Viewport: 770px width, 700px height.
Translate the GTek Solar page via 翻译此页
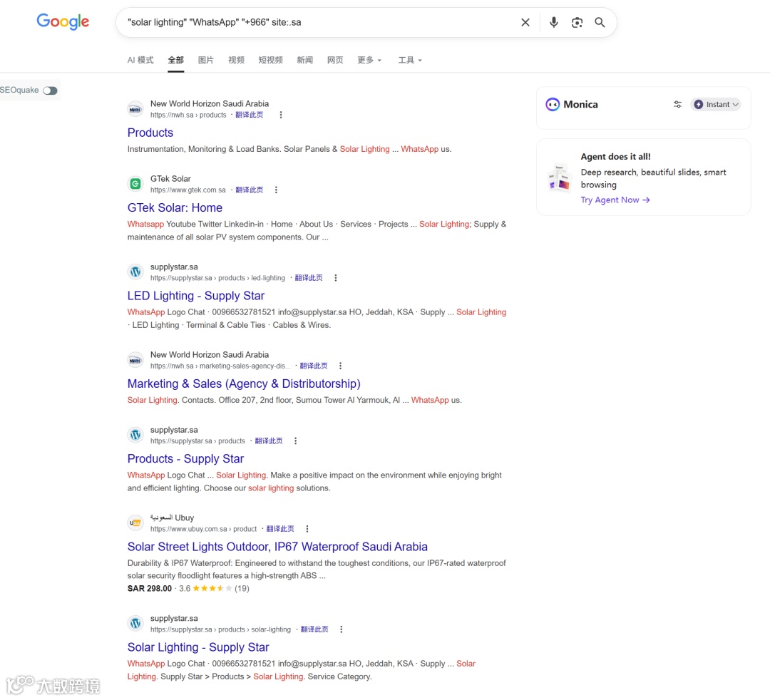pyautogui.click(x=250, y=190)
